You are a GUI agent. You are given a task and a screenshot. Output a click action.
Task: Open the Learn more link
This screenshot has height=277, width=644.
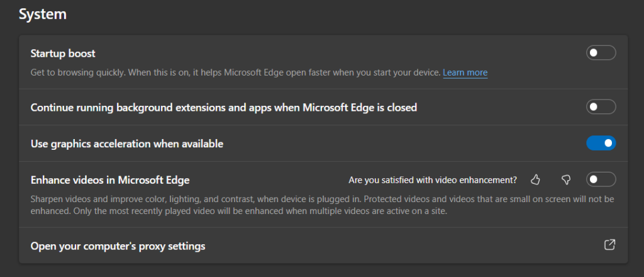tap(465, 73)
